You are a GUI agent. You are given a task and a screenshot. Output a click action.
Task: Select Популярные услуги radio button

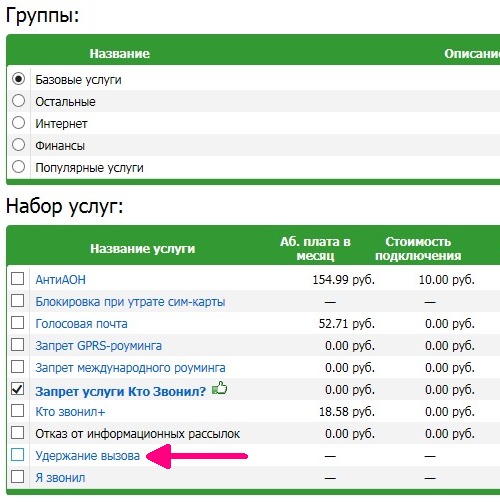click(18, 167)
